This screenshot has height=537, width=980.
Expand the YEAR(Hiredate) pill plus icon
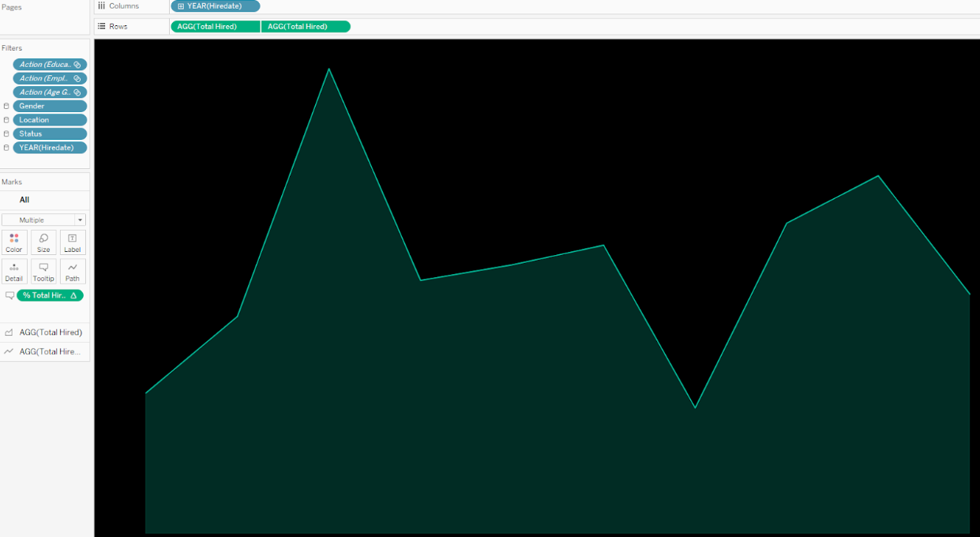[x=181, y=6]
